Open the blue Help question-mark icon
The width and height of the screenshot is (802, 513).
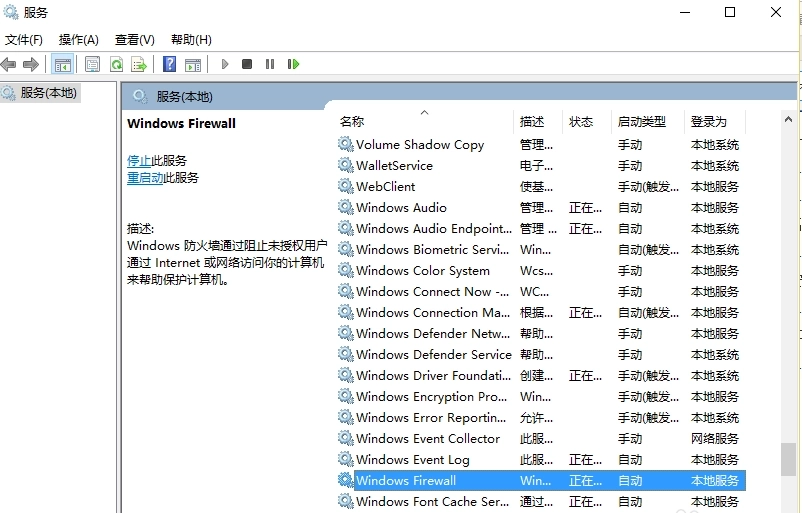tap(169, 64)
